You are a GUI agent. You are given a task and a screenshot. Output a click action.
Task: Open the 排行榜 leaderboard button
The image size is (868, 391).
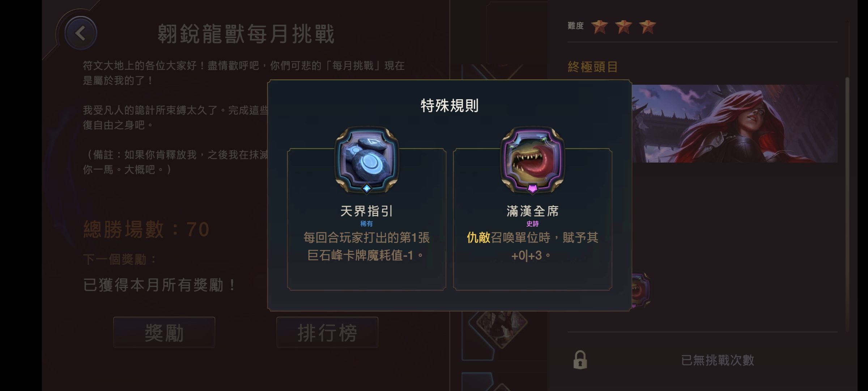coord(327,332)
